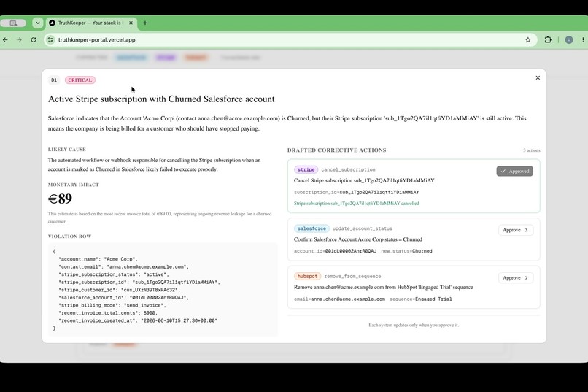Click the "3 actions" count label
The height and width of the screenshot is (392, 588).
coord(532,150)
